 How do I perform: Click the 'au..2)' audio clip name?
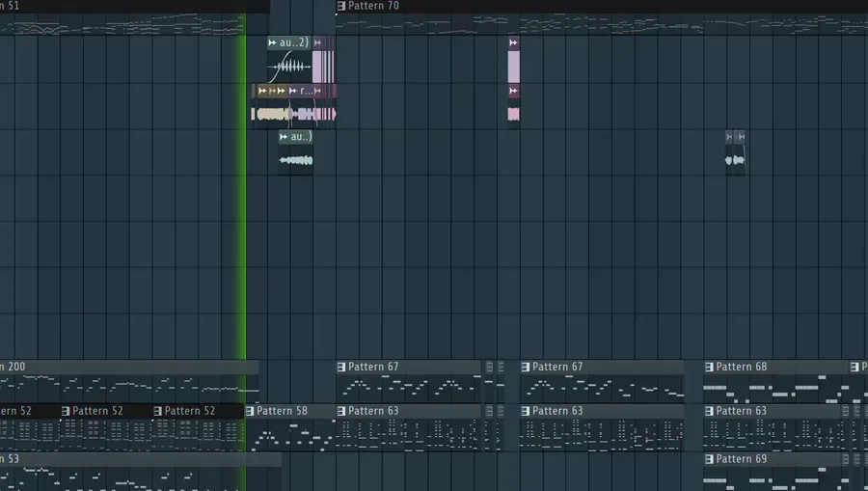point(293,42)
